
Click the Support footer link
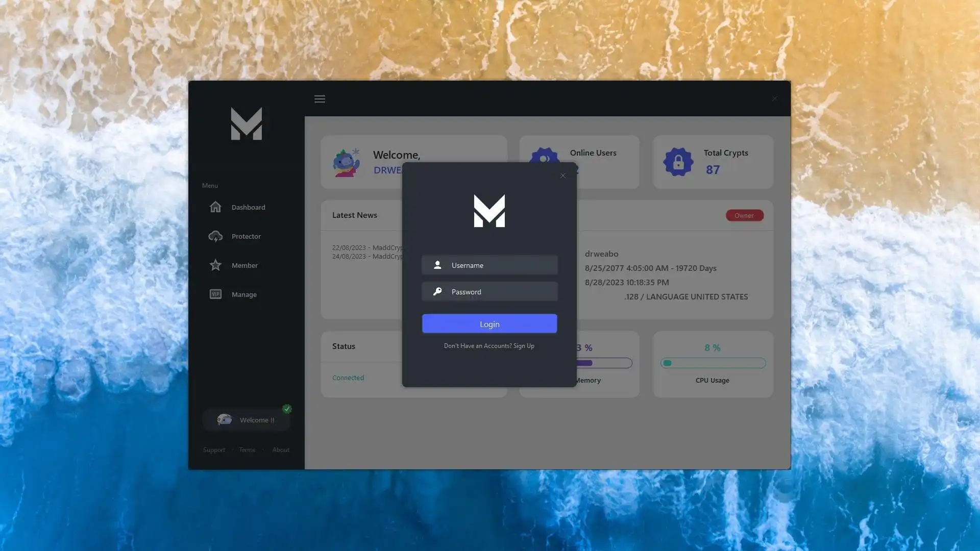tap(213, 450)
